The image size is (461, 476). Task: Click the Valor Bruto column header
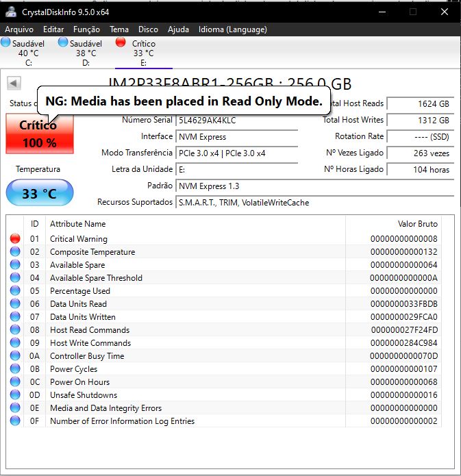(393, 224)
